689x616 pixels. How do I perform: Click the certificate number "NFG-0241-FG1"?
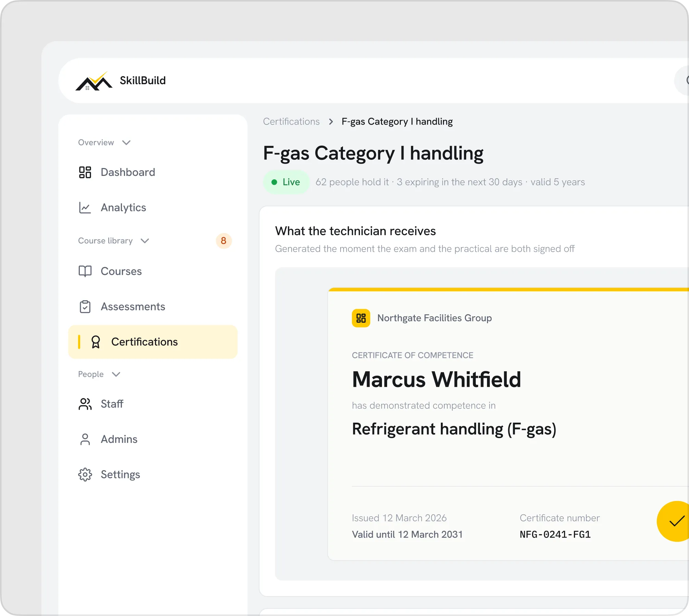pos(555,535)
